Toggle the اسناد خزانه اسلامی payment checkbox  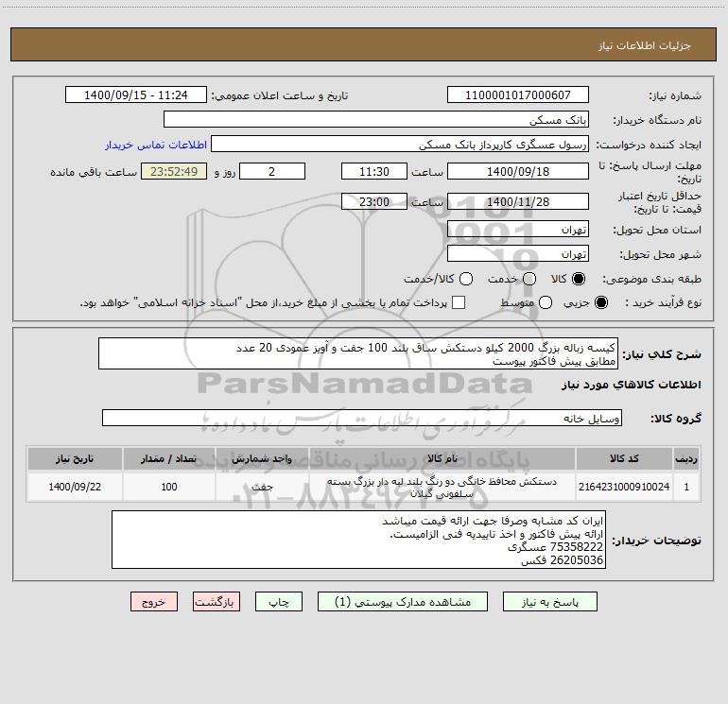coord(459,302)
